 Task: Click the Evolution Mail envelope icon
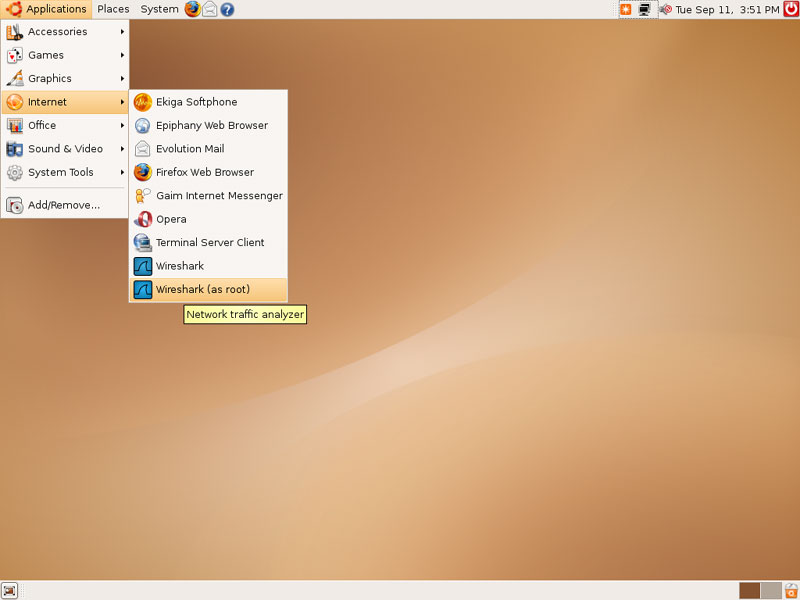142,149
